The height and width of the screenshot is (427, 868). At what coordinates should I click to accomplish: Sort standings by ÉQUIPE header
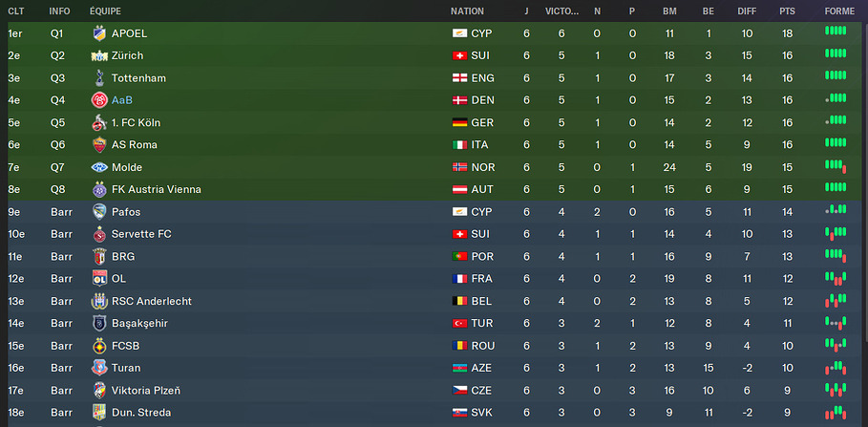click(x=105, y=11)
